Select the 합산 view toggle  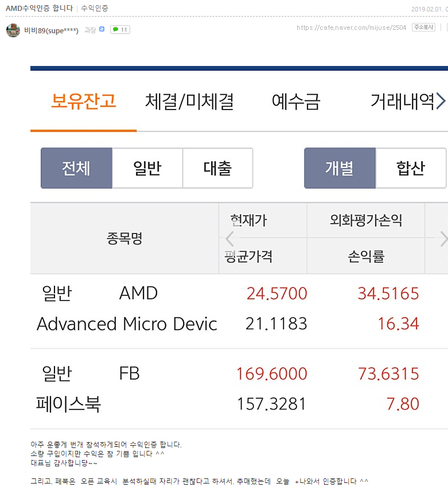pyautogui.click(x=411, y=168)
